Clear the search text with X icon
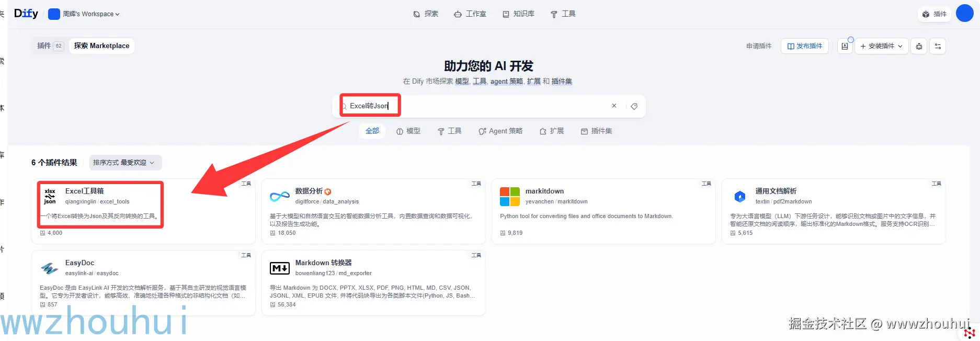This screenshot has height=341, width=980. pyautogui.click(x=614, y=106)
